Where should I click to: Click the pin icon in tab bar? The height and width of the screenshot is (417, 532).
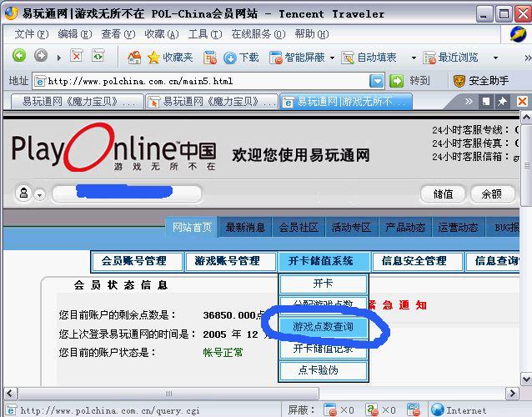tap(502, 101)
